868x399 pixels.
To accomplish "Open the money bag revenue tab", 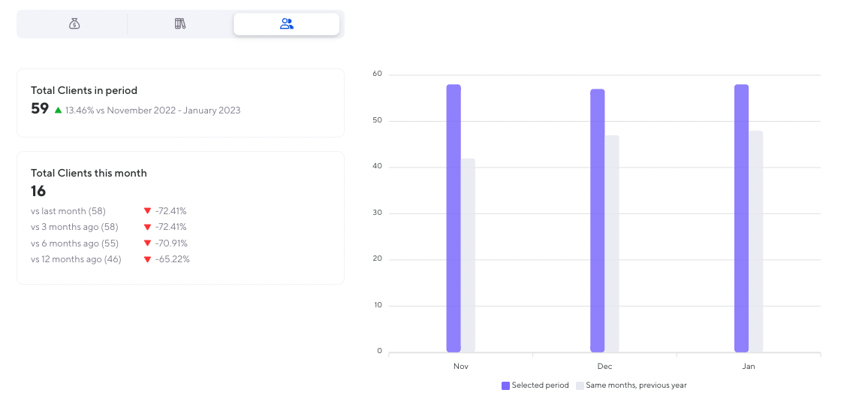I will pos(74,24).
